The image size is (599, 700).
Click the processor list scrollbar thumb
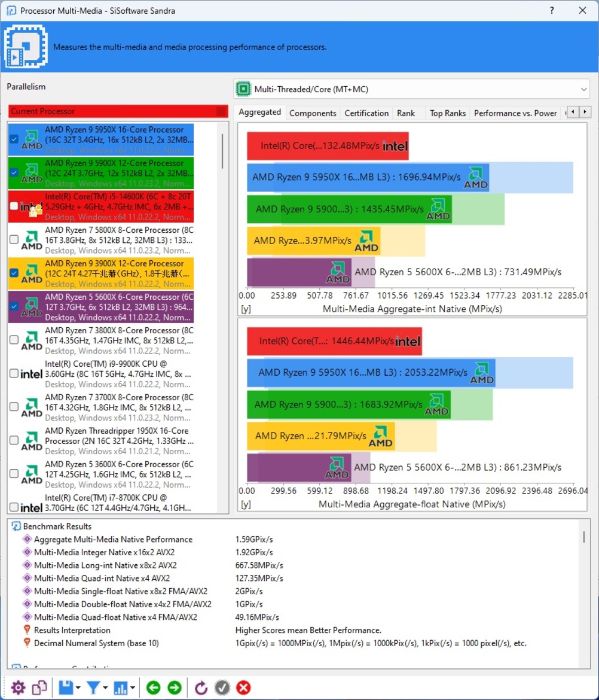(222, 151)
